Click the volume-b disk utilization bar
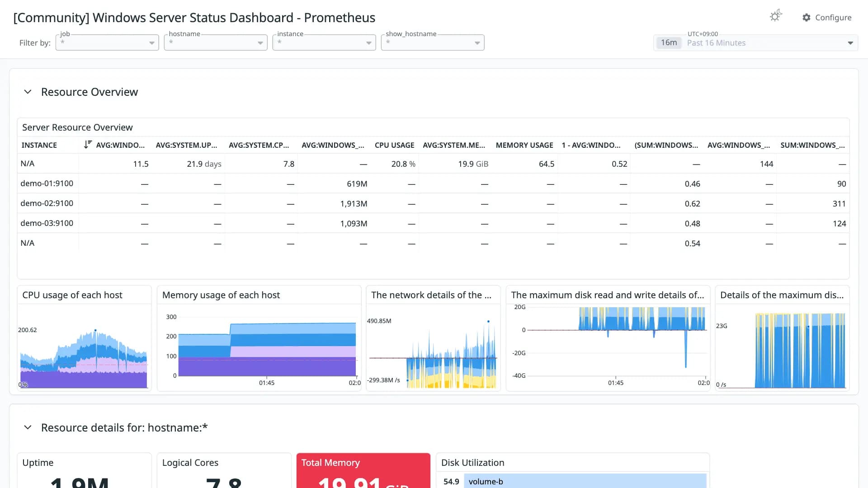 [585, 481]
